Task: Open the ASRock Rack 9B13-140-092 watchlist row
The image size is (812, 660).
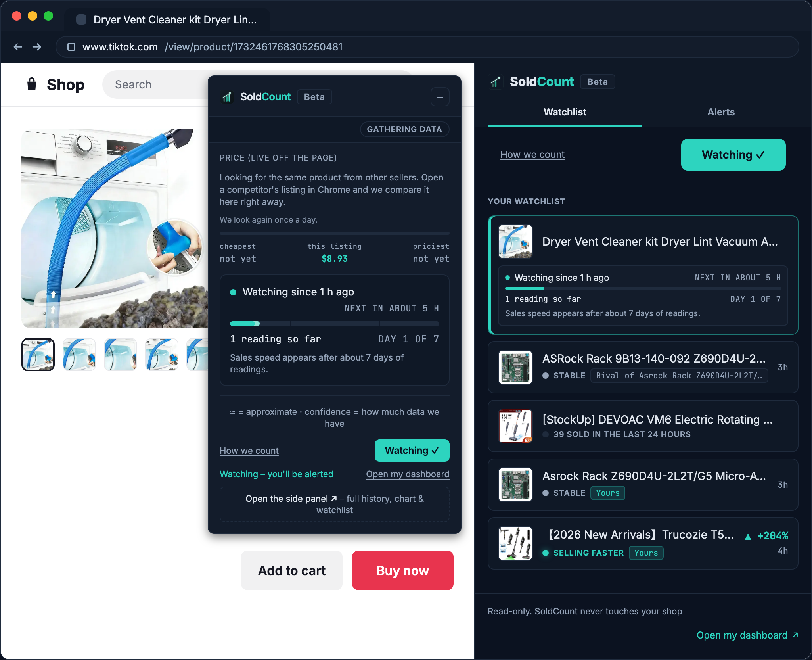Action: coord(643,367)
